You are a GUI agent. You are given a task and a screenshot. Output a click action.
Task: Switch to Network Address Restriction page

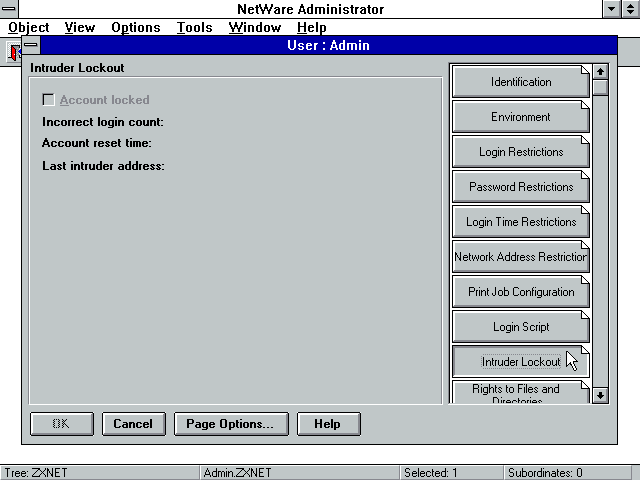[x=520, y=257]
